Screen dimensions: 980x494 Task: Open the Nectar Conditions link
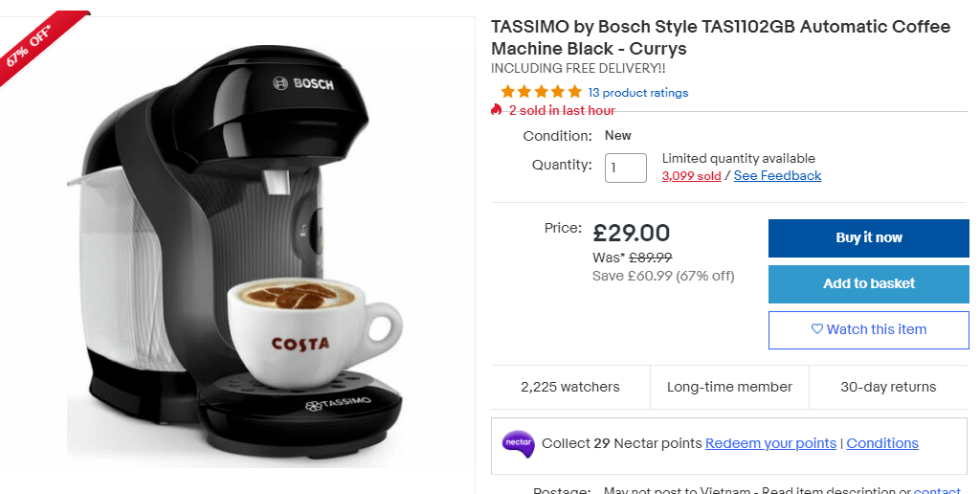coord(881,443)
